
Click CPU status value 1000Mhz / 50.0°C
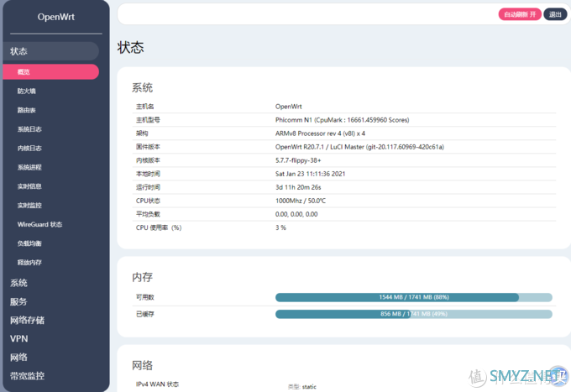point(301,201)
